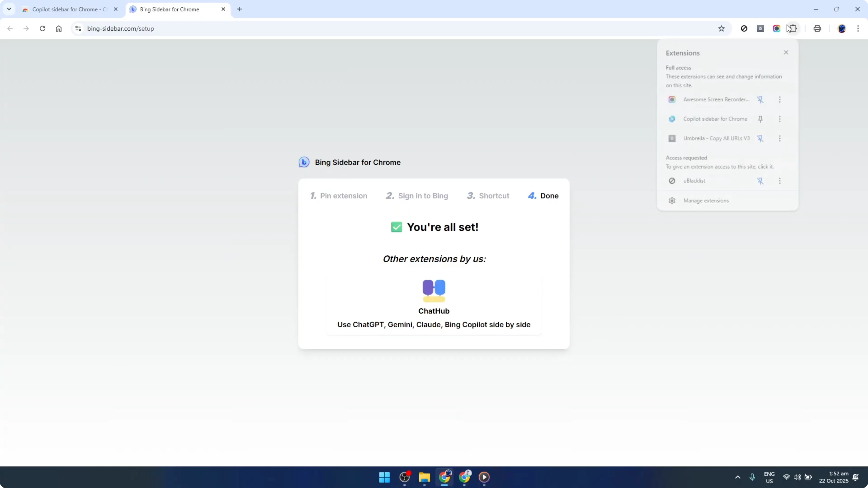Pin Awesome Screen Recorder to the toolbar
Image resolution: width=868 pixels, height=488 pixels.
[761, 99]
